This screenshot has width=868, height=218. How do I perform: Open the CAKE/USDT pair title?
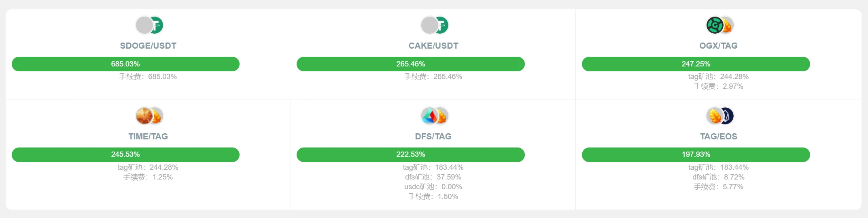tap(433, 46)
